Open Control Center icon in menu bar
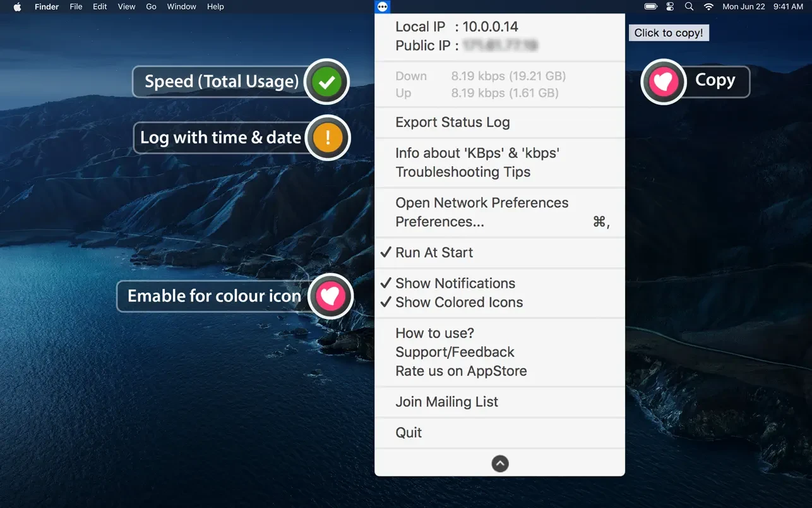812x508 pixels. click(670, 6)
